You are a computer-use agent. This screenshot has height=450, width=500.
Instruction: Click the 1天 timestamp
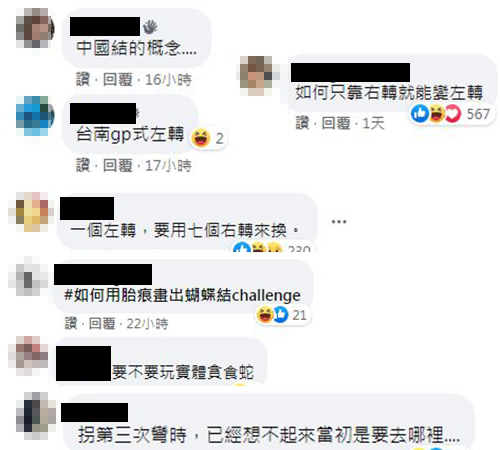coord(374,123)
